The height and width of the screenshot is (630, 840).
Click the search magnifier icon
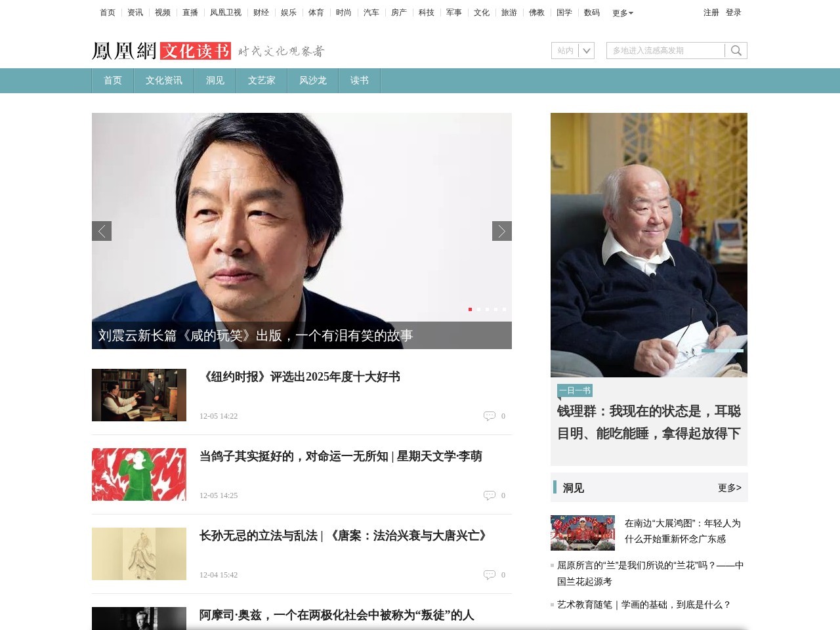tap(736, 50)
